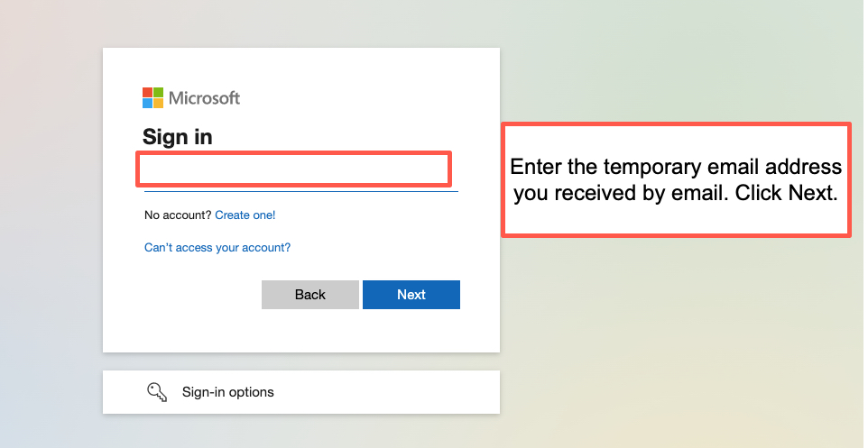Viewport: 868px width, 448px height.
Task: Click the key icon beside Sign-in options
Action: 157,392
